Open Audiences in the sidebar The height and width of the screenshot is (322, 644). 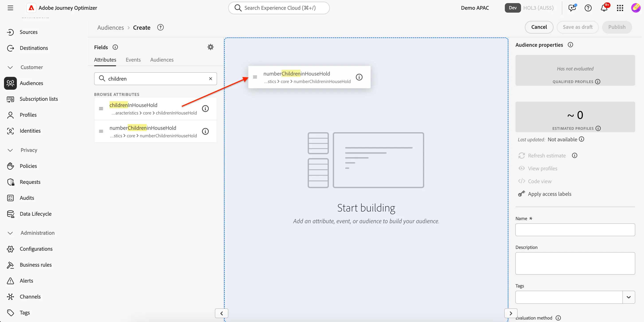click(x=31, y=83)
